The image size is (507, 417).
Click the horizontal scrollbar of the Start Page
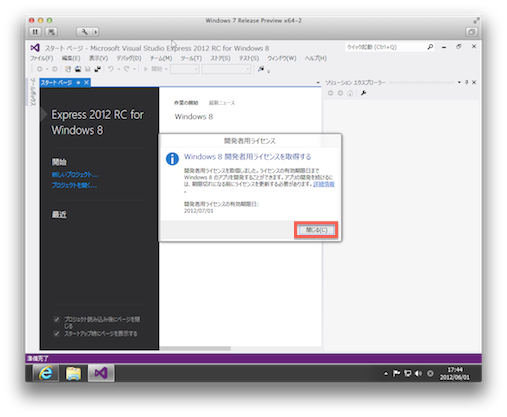(240, 348)
